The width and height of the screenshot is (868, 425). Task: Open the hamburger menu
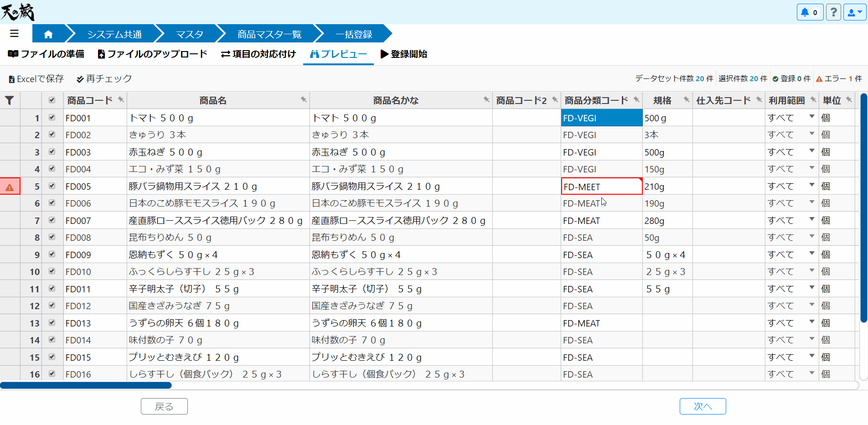[x=14, y=33]
